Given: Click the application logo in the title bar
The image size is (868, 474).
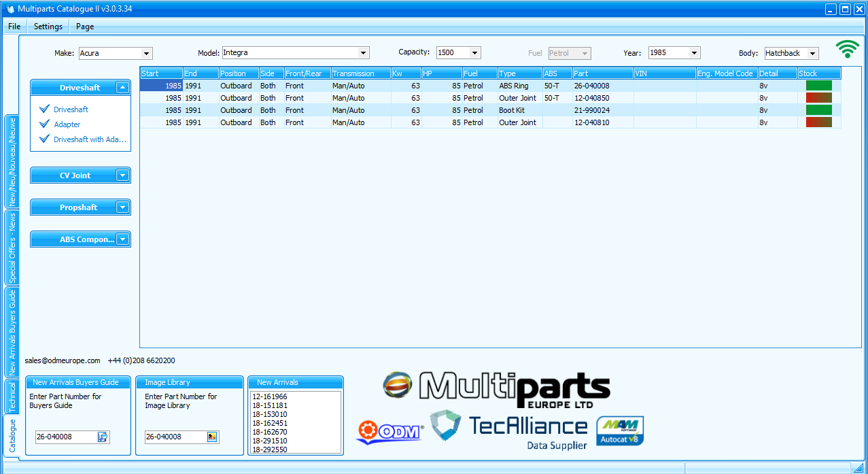Looking at the screenshot, I should click(x=8, y=8).
